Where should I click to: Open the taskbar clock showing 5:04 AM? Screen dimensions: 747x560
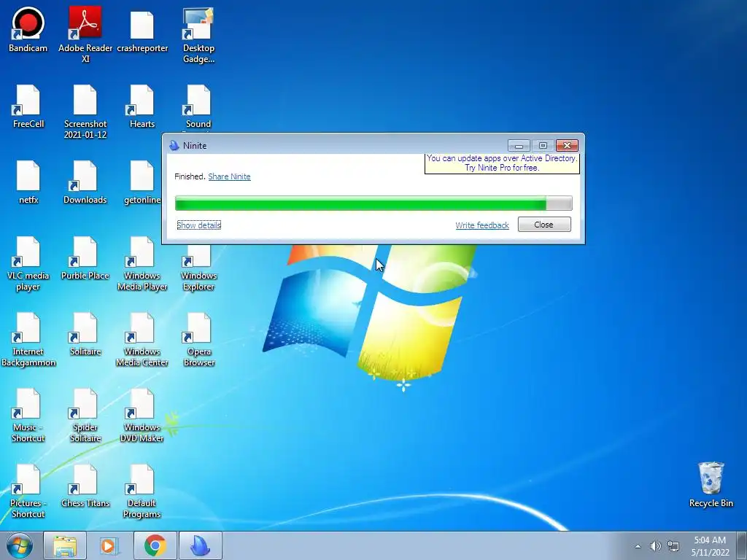pos(710,546)
